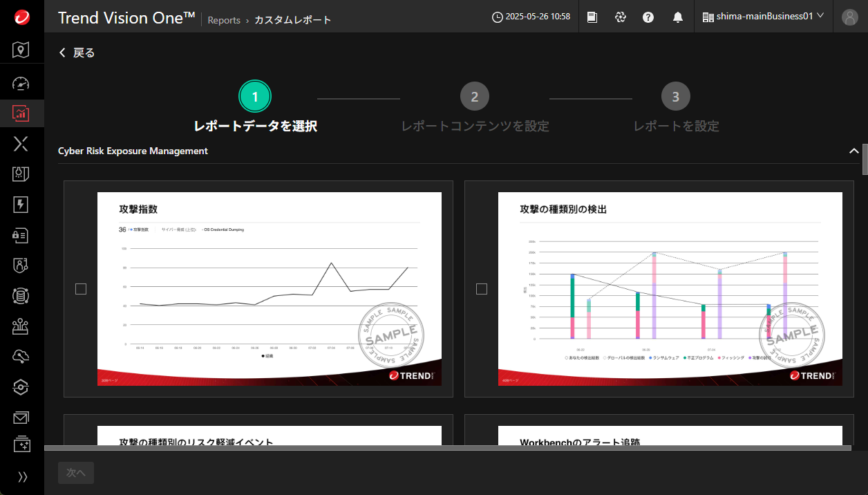This screenshot has width=868, height=495.
Task: Check the 攻撃の種類別の検出 report checkbox
Action: click(482, 289)
